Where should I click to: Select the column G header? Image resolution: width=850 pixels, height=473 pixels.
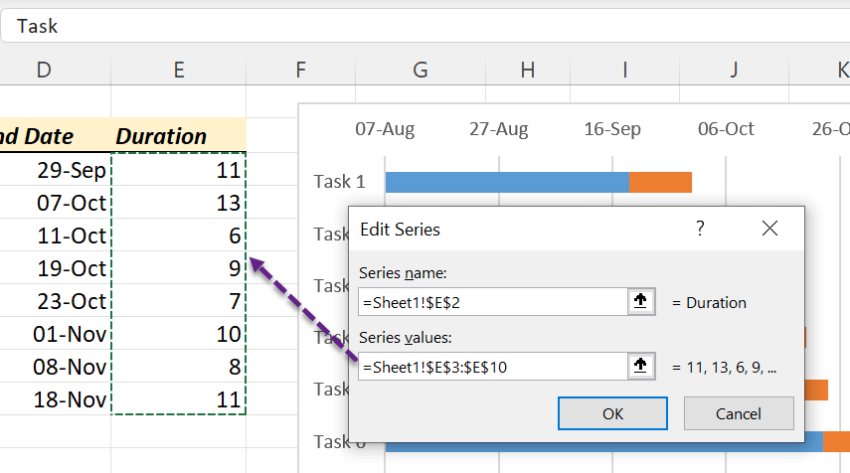pyautogui.click(x=420, y=69)
